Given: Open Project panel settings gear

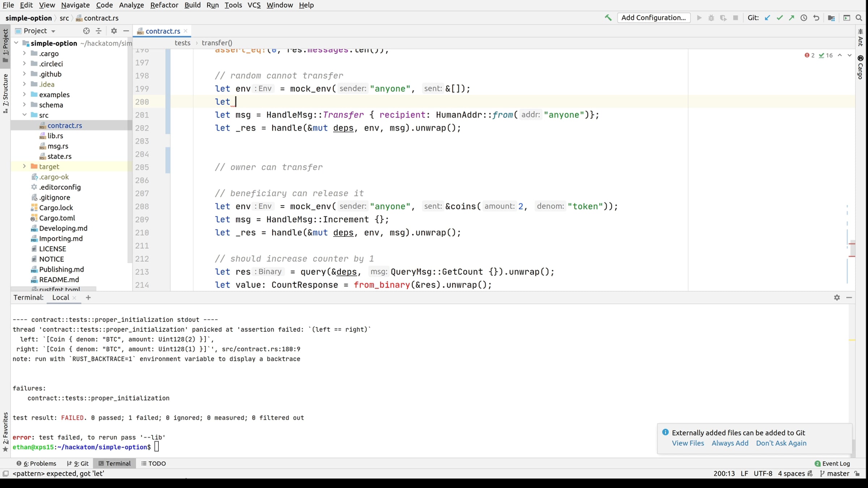Looking at the screenshot, I should point(114,31).
